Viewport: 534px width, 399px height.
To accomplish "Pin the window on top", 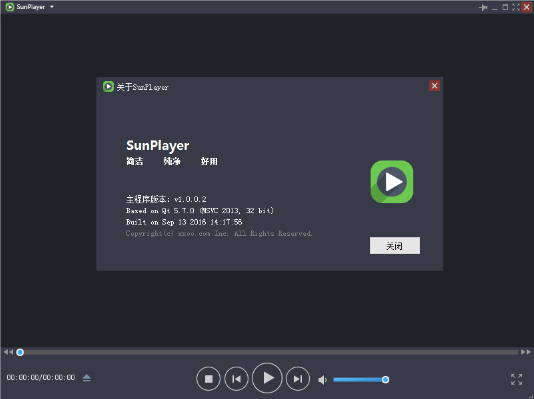I will (x=483, y=7).
